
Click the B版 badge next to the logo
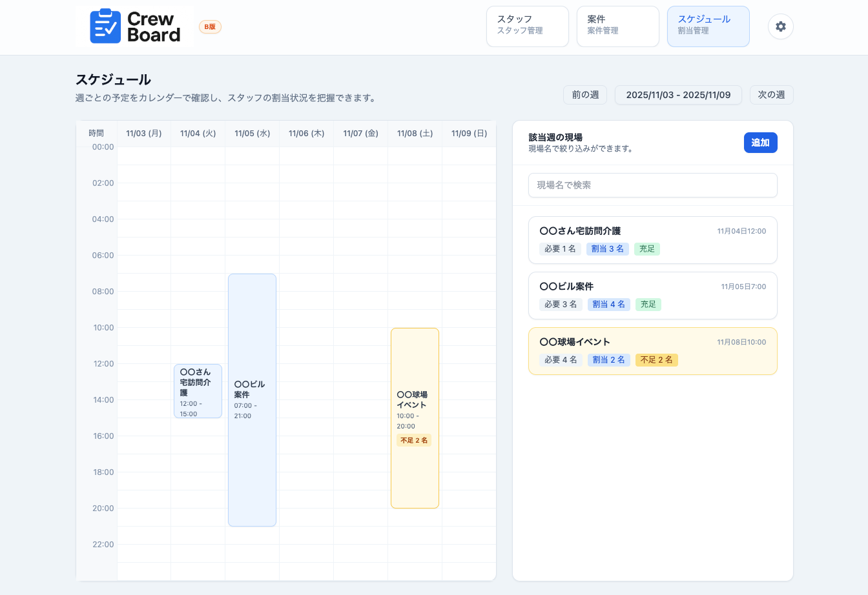(x=210, y=27)
